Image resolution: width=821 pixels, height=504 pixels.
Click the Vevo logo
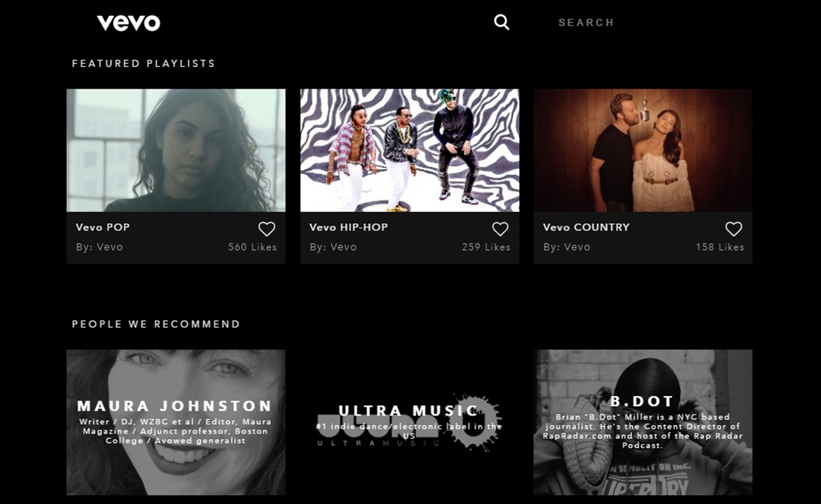tap(128, 23)
